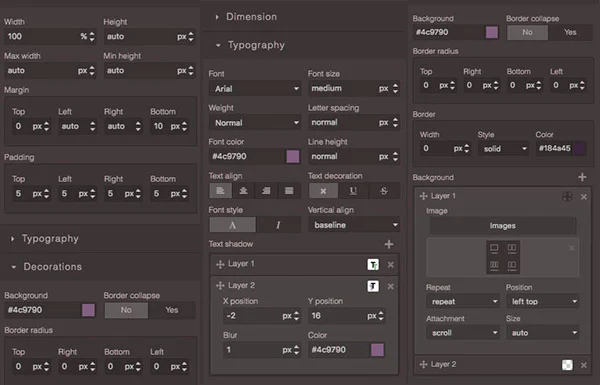
Task: Click text shadow X position field
Action: (262, 316)
